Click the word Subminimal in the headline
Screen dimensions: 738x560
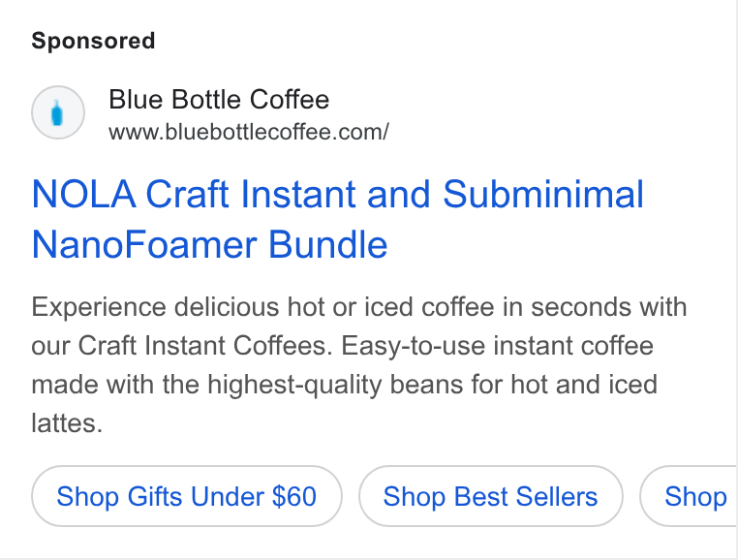pyautogui.click(x=543, y=194)
